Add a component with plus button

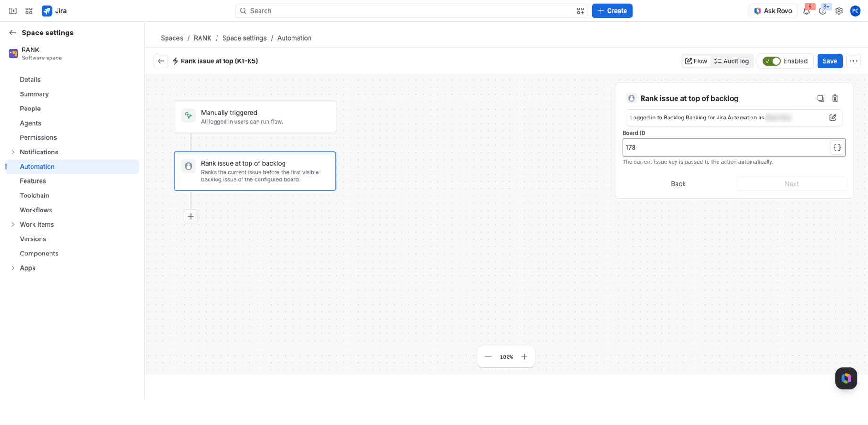pos(191,216)
